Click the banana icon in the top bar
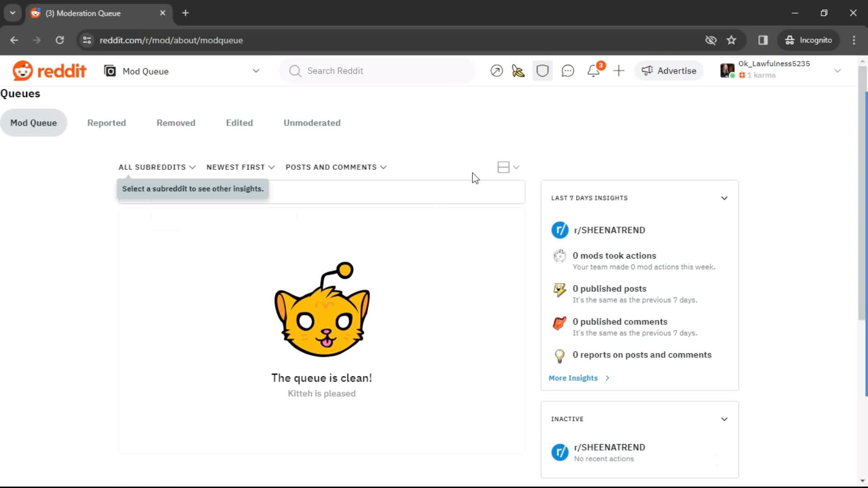 point(518,70)
